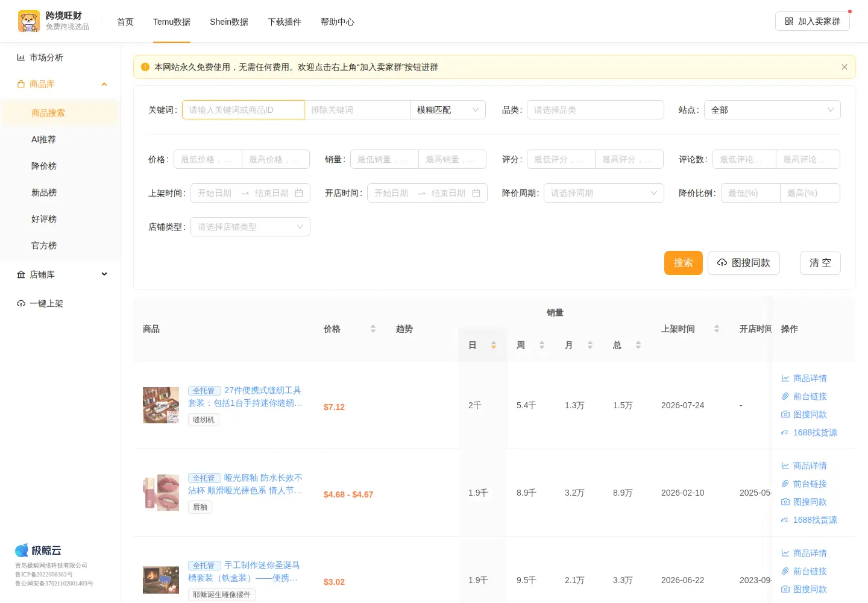This screenshot has height=603, width=868.
Task: Select 新品榜 in the sidebar
Action: tap(60, 192)
